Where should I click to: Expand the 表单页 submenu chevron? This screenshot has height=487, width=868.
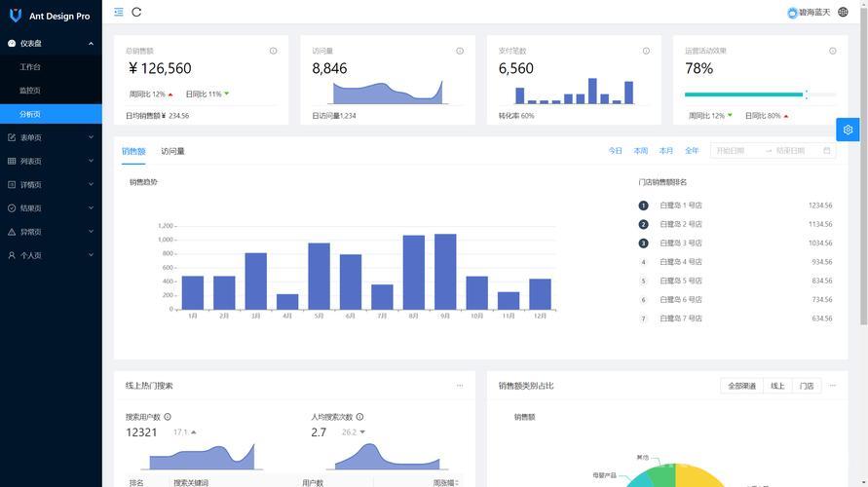pos(91,137)
